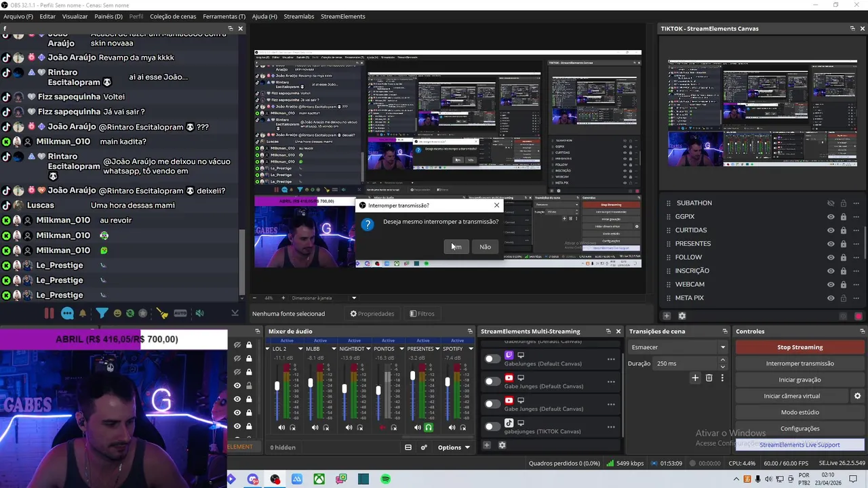Toggle the AUTO button in the chat toolbar
The height and width of the screenshot is (488, 868).
pos(180,313)
